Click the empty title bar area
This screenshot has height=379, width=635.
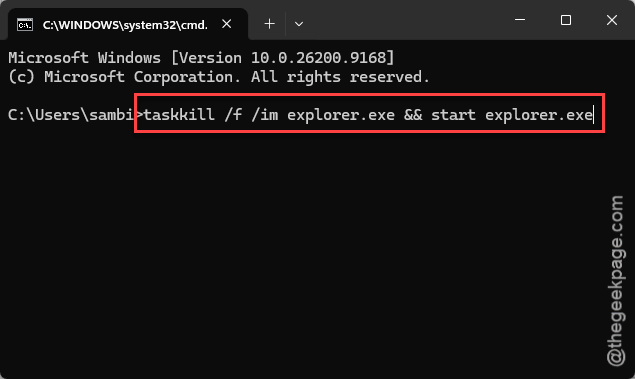405,20
